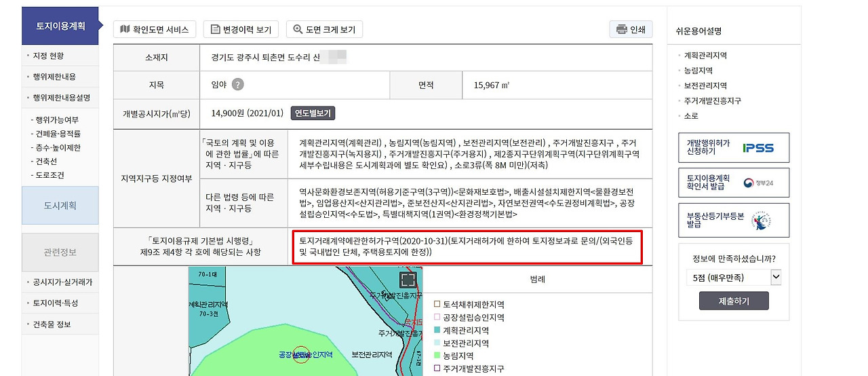Screen dimensions: 868x376
Task: Open 계획관리지역 term explanation
Action: click(705, 56)
